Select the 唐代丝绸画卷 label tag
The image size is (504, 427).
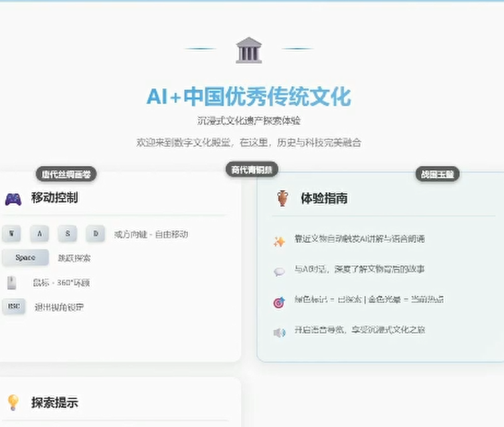click(x=66, y=175)
